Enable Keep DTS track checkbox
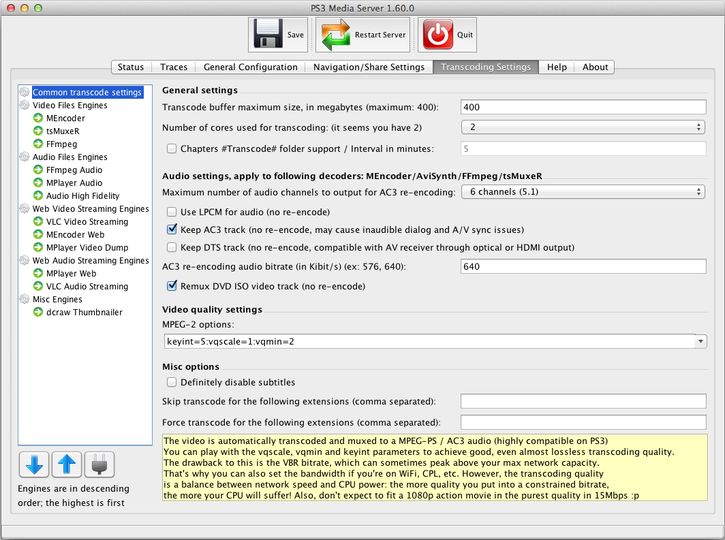The width and height of the screenshot is (725, 540). pos(172,247)
